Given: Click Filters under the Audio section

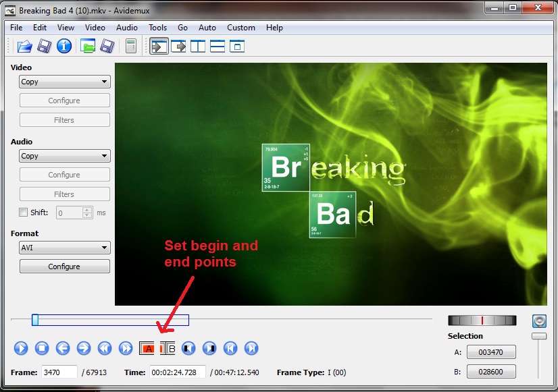Looking at the screenshot, I should click(64, 194).
